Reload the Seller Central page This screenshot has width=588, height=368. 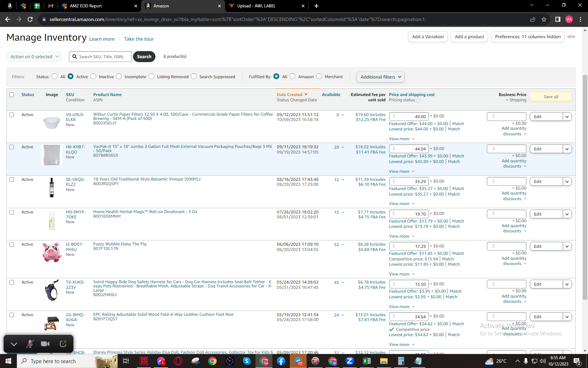click(30, 19)
